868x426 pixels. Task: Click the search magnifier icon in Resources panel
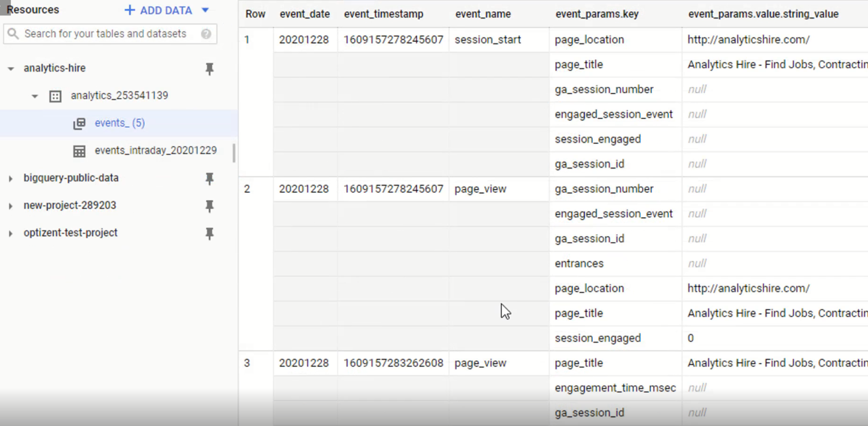tap(12, 34)
